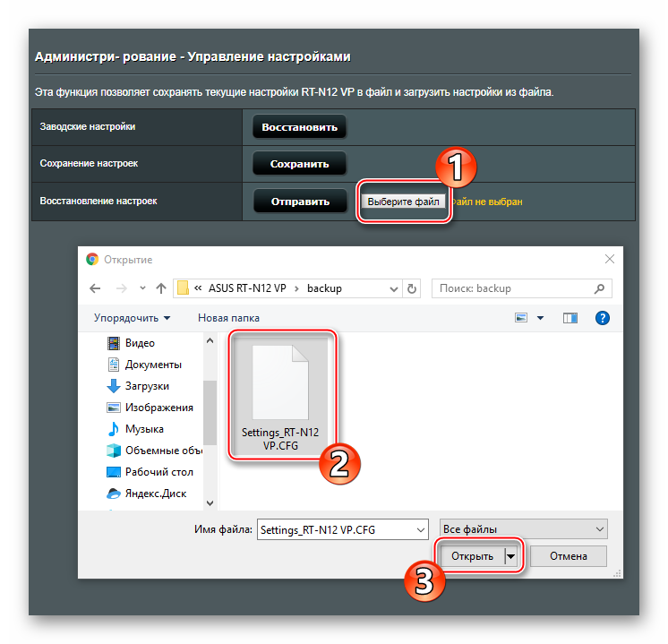Select Загрузки in the navigation pane
This screenshot has width=668, height=644.
point(147,386)
